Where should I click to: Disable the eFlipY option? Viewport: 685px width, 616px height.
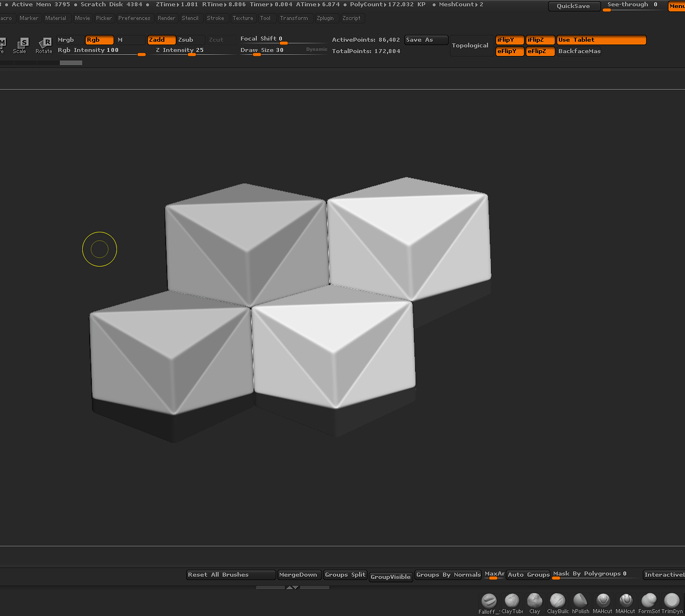click(x=510, y=51)
